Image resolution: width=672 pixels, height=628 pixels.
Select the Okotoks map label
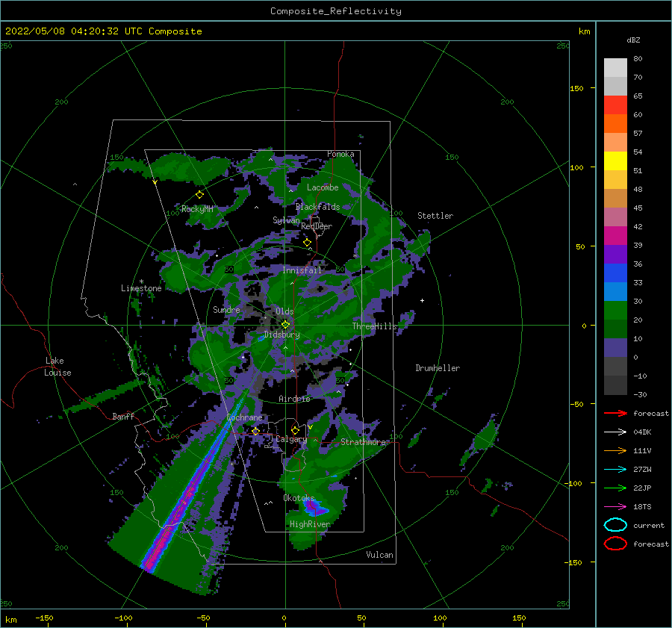pos(299,498)
